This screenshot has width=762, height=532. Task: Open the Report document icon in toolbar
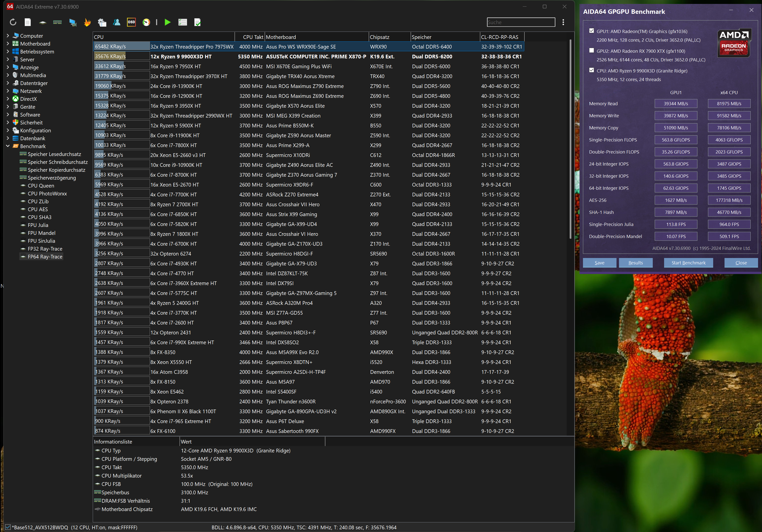coord(28,22)
